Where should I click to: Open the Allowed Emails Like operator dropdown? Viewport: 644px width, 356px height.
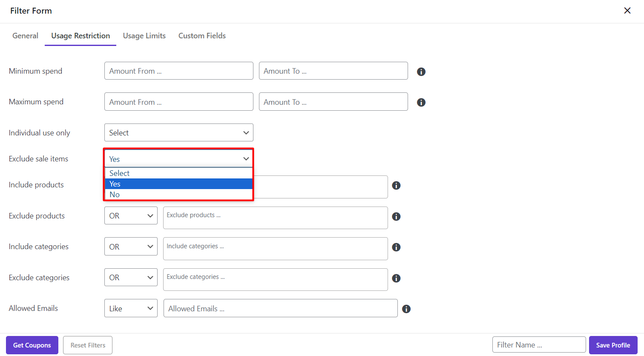131,308
